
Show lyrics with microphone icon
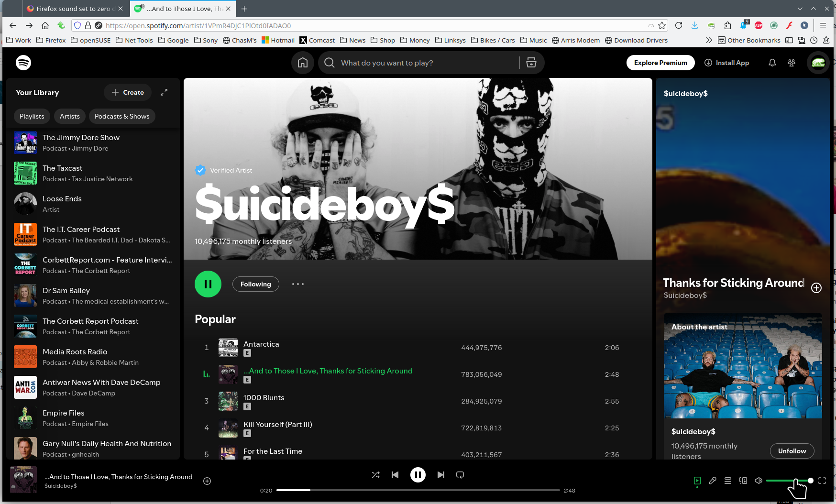(x=713, y=481)
